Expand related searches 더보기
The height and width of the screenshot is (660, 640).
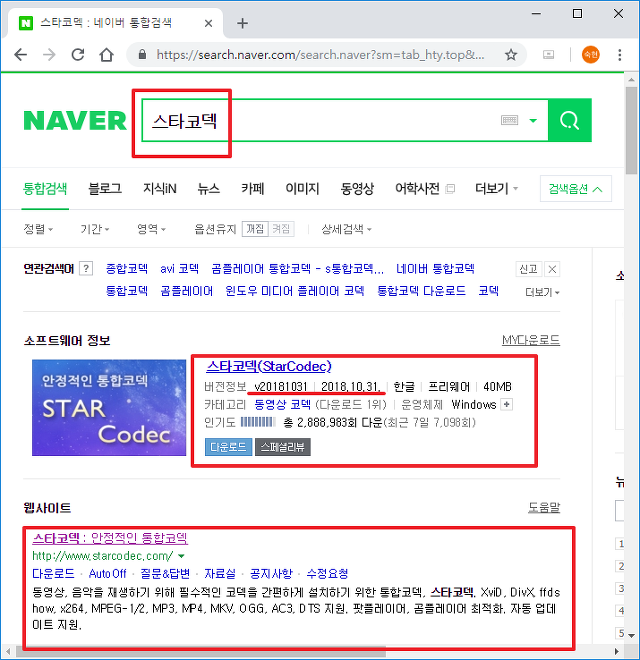[542, 292]
